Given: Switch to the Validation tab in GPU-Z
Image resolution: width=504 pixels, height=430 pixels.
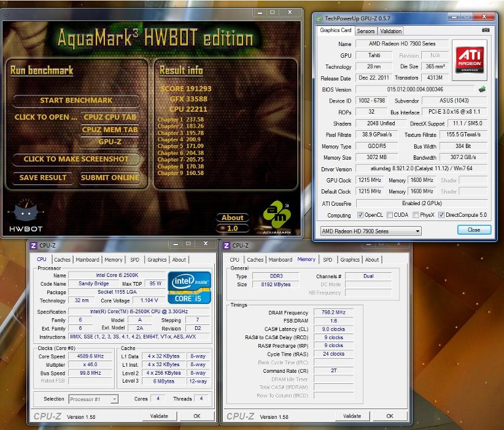Looking at the screenshot, I should pos(390,31).
